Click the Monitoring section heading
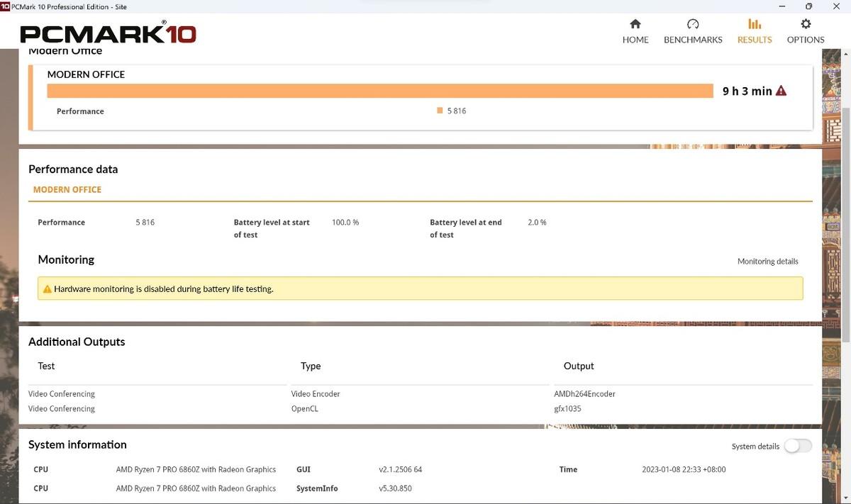 66,259
